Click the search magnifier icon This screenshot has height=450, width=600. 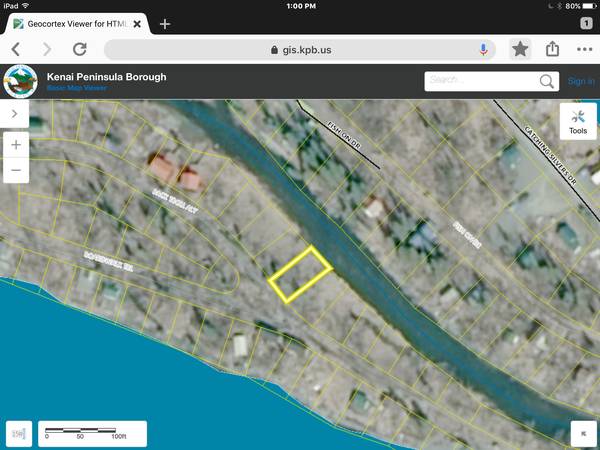pyautogui.click(x=546, y=82)
